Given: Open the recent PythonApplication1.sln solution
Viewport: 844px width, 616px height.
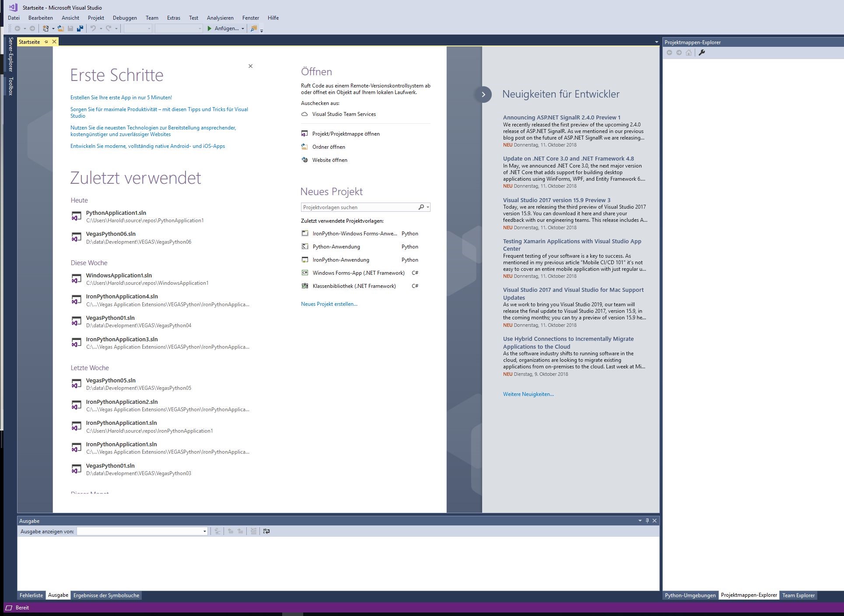Looking at the screenshot, I should [116, 213].
